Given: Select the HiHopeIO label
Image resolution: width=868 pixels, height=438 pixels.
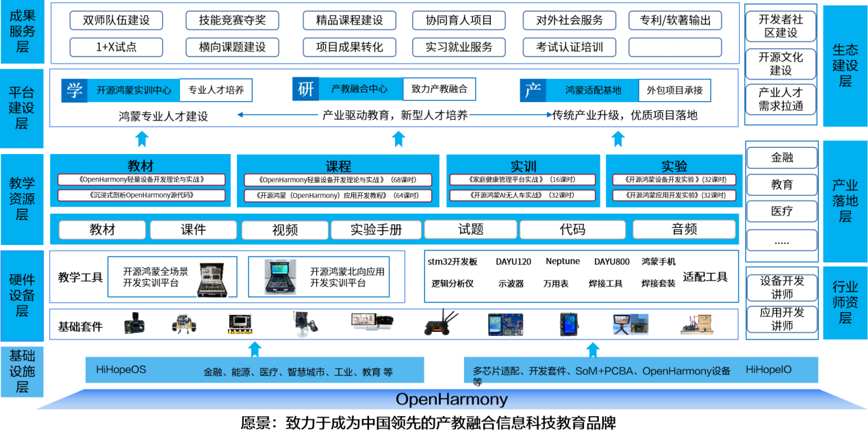Looking at the screenshot, I should (769, 370).
